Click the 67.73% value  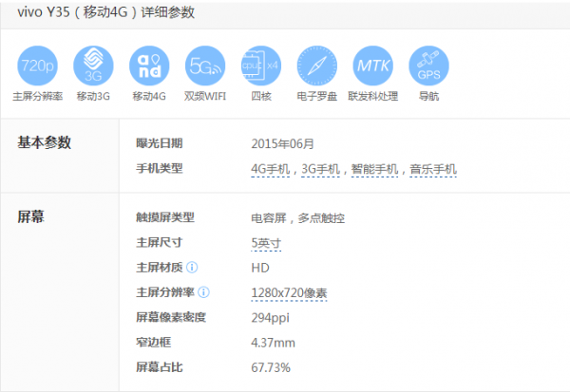pos(271,367)
